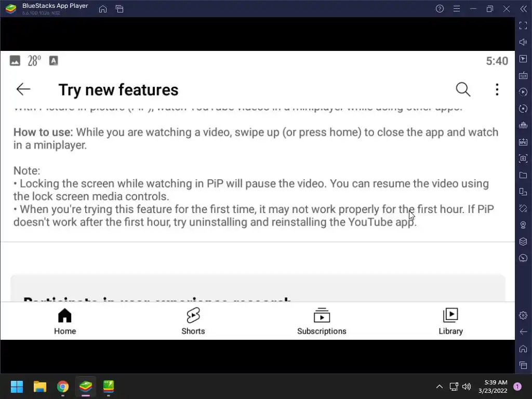Screen dimensions: 532x399
Task: Open the multi-instance manager layers icon
Action: 523,242
